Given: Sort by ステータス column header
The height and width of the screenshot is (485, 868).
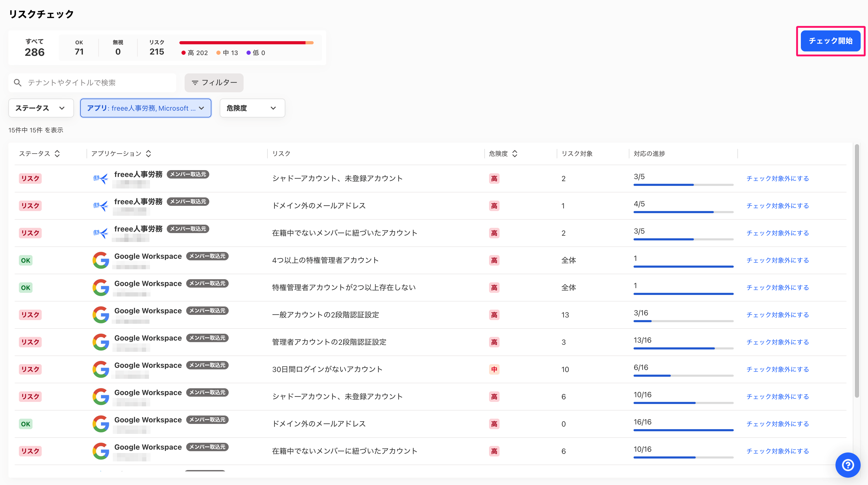Looking at the screenshot, I should point(39,154).
